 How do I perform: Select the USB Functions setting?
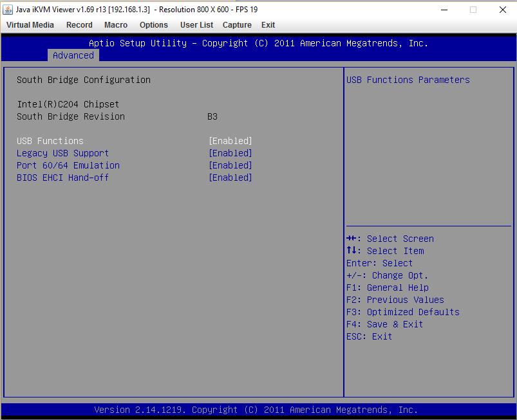click(50, 141)
